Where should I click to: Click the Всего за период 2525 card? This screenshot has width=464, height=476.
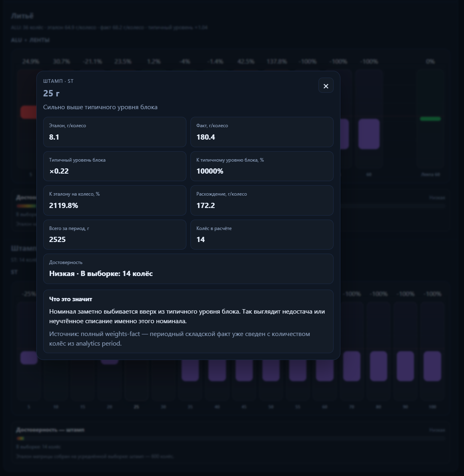(x=114, y=235)
